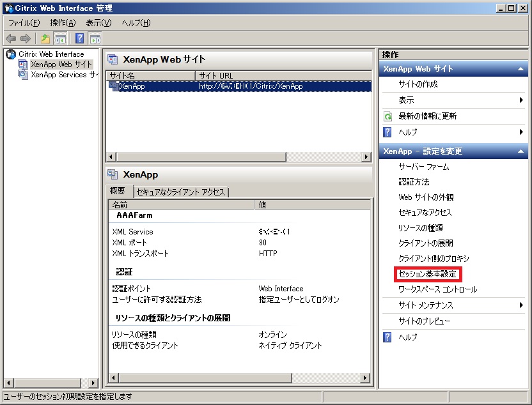Image resolution: width=532 pixels, height=405 pixels.
Task: Click the blue Help toolbar icon
Action: [x=80, y=38]
